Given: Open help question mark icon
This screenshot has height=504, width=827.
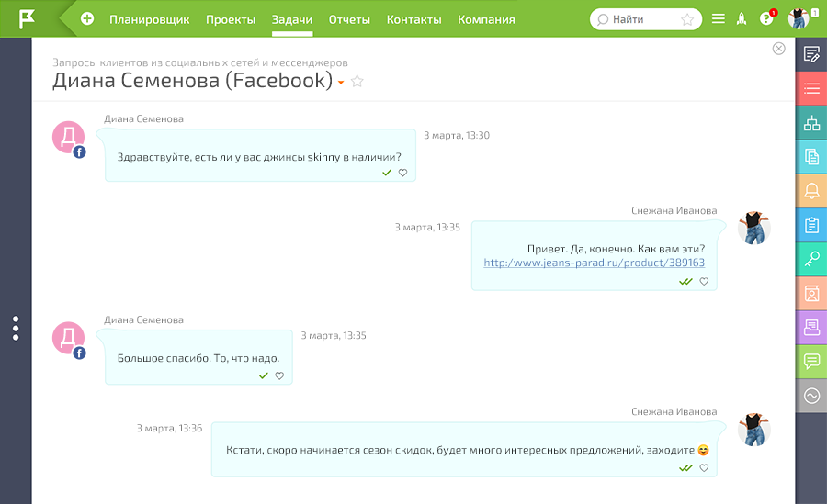Looking at the screenshot, I should tap(766, 18).
